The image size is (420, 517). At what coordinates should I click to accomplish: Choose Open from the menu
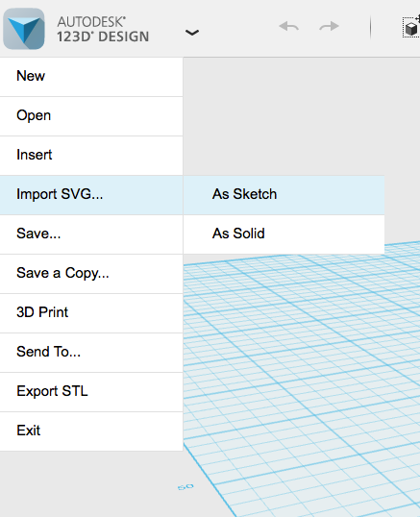(x=91, y=116)
